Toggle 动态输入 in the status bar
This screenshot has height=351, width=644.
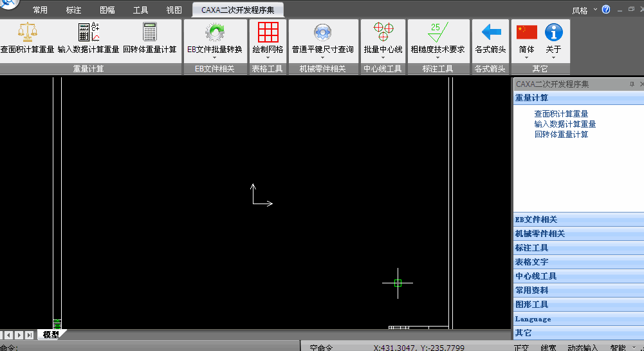[583, 347]
